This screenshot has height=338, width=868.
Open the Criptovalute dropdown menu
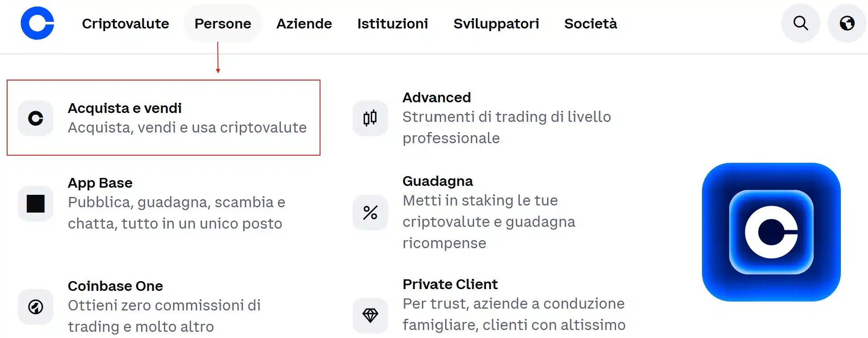125,24
